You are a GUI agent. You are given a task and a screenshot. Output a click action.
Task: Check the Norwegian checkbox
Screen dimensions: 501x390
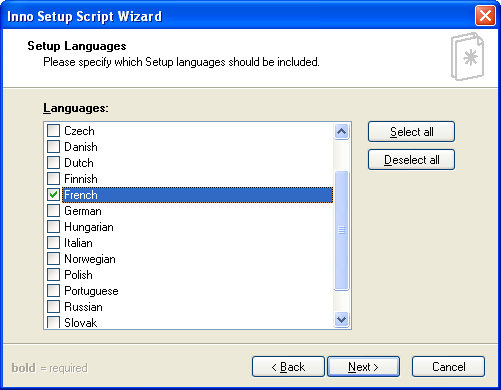point(53,259)
